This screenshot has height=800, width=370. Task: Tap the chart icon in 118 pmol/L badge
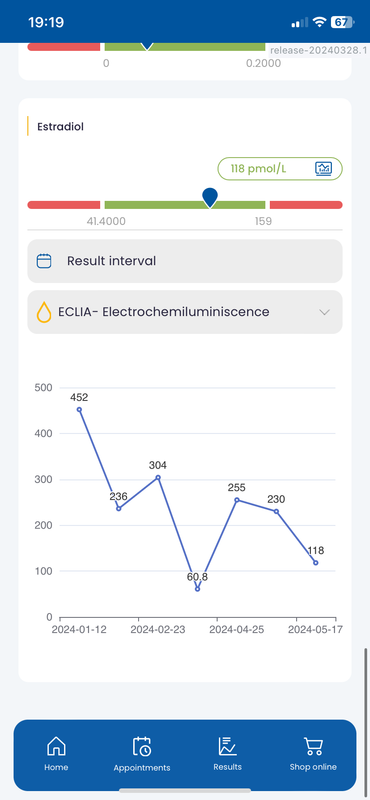click(324, 168)
